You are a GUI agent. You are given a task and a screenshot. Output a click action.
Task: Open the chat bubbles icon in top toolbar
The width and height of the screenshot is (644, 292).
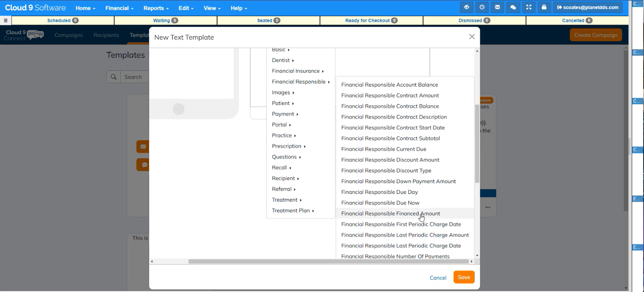tap(513, 8)
